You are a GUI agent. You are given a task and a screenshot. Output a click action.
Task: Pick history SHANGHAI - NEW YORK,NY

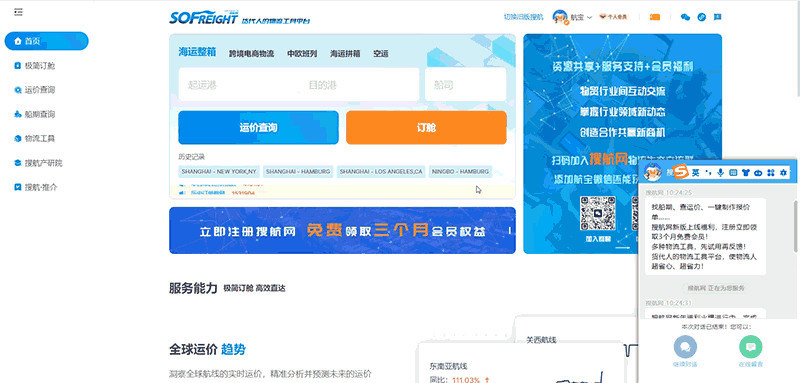click(218, 172)
